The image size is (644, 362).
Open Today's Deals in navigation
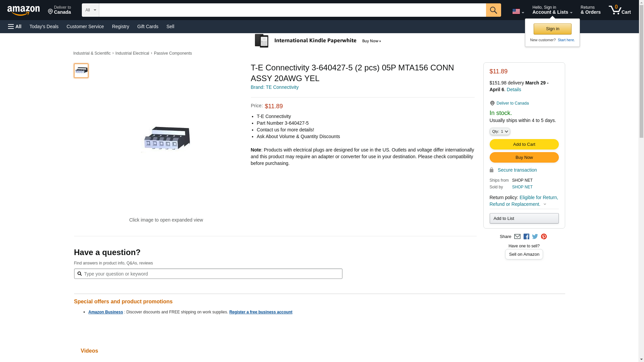pos(44,26)
